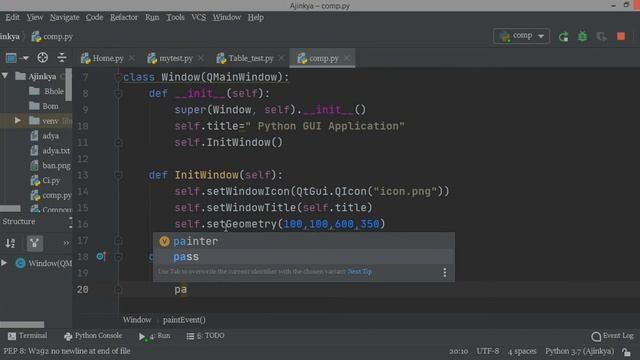Screen dimensions: 640x360
Task: Fold the class Window block at line 7
Action: (118, 77)
